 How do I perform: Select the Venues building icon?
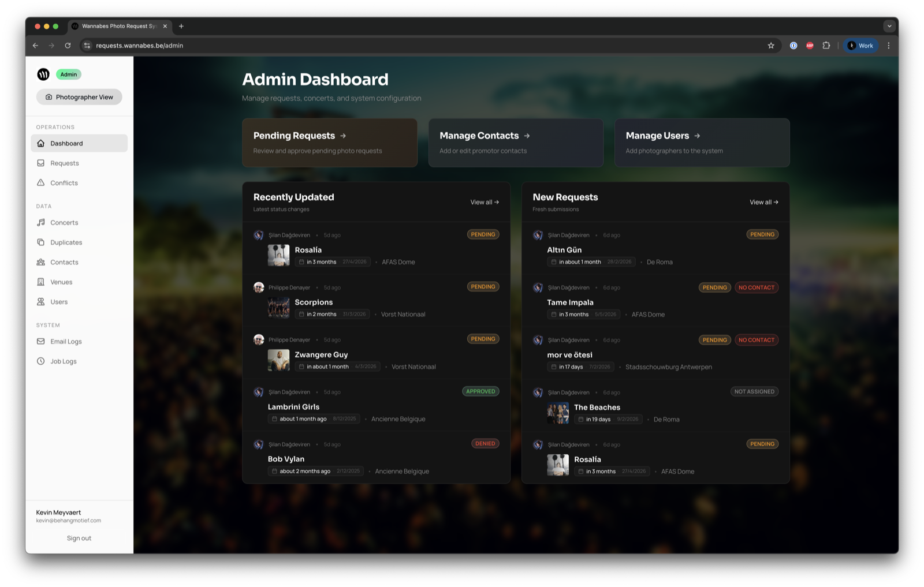(x=40, y=282)
